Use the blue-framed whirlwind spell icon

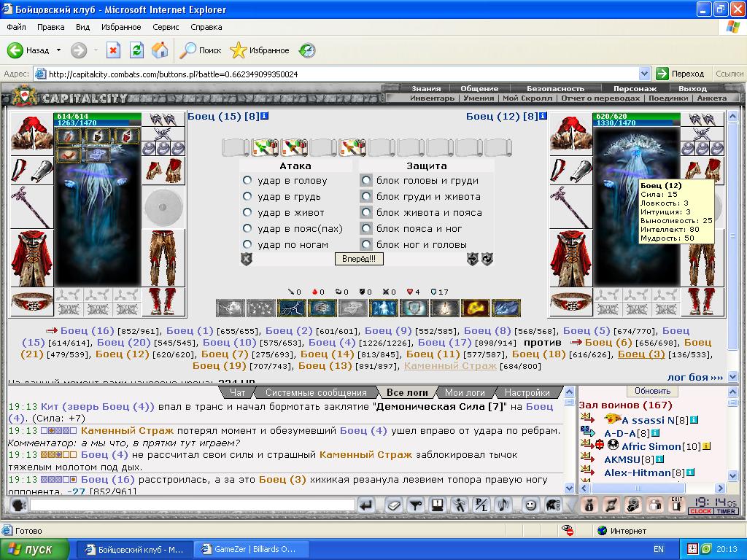(x=322, y=308)
